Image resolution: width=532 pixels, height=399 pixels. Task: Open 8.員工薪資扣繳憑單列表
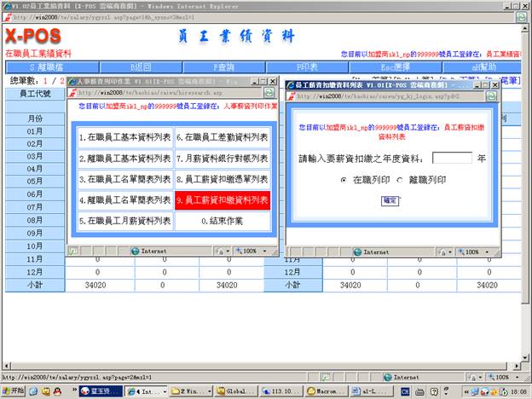pyautogui.click(x=223, y=179)
